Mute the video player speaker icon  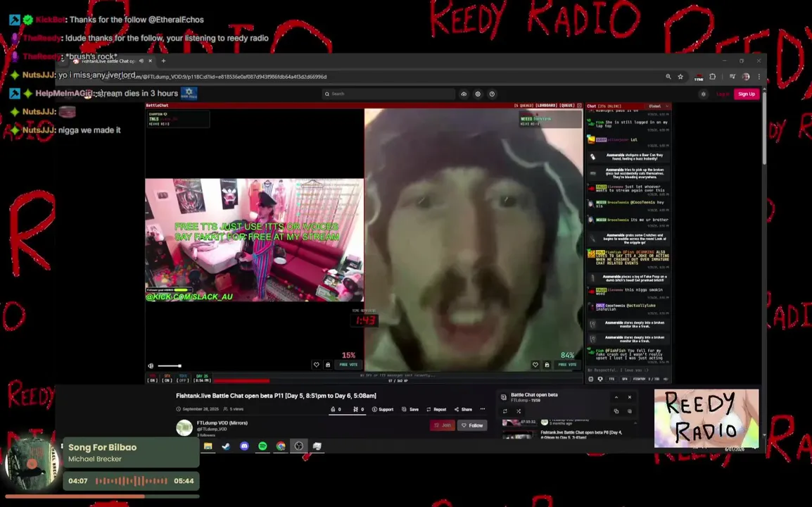pos(151,365)
